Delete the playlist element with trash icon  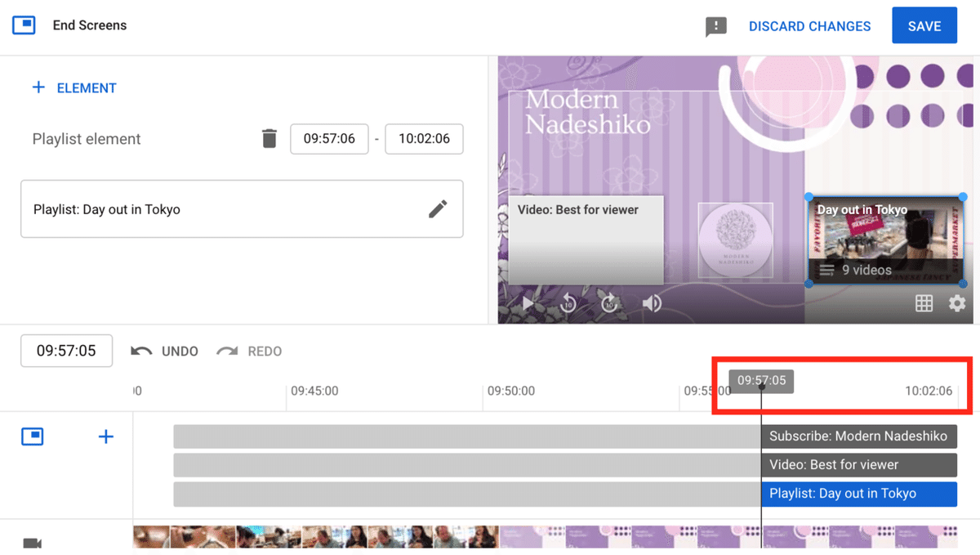269,139
